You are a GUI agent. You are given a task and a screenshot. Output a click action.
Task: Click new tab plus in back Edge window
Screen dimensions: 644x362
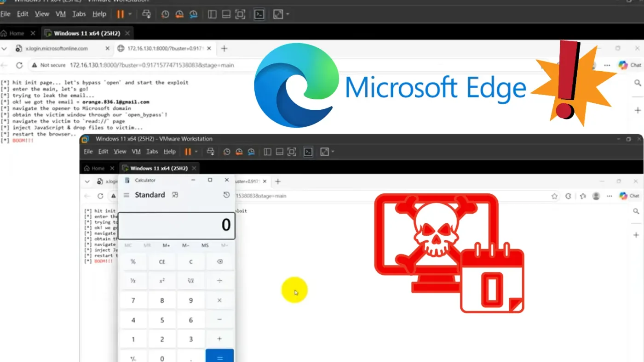click(x=224, y=48)
